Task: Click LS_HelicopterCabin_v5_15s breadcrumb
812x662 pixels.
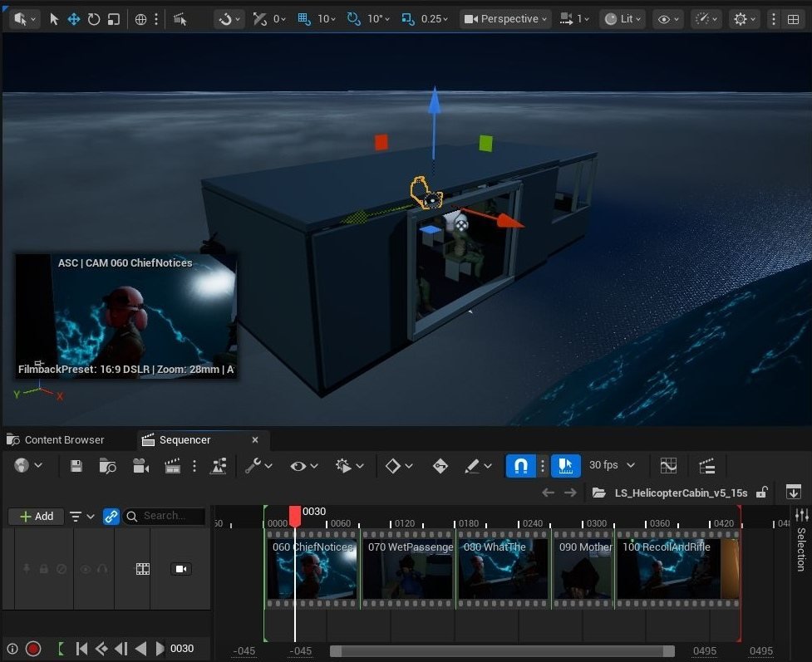Action: tap(681, 493)
